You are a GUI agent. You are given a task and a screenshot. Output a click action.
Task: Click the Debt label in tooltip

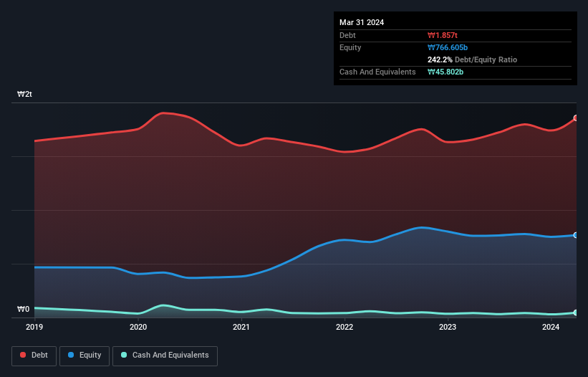point(347,35)
